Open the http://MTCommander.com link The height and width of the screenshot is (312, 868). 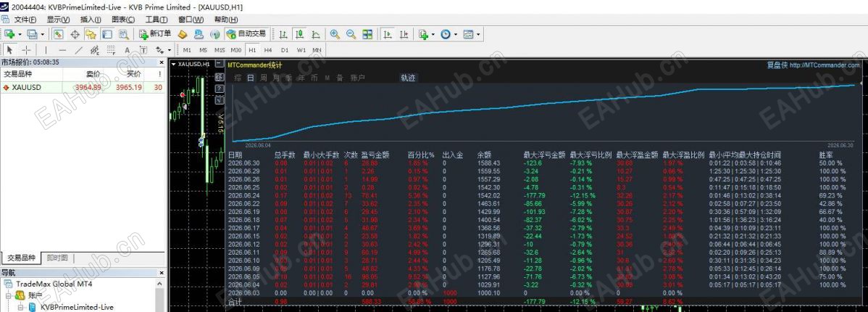[x=825, y=65]
